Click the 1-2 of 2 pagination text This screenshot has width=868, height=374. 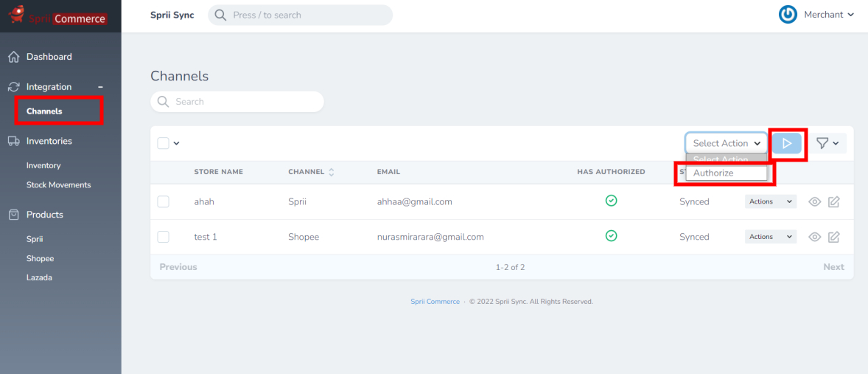(510, 267)
